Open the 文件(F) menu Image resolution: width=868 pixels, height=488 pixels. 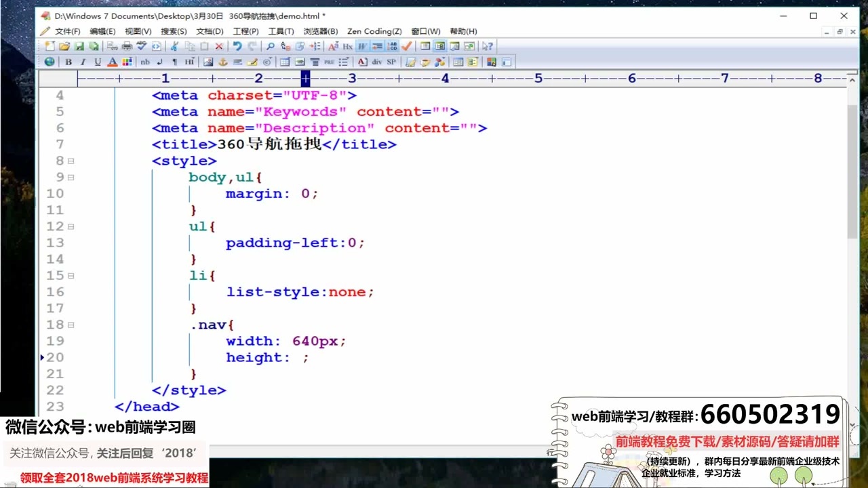click(67, 31)
